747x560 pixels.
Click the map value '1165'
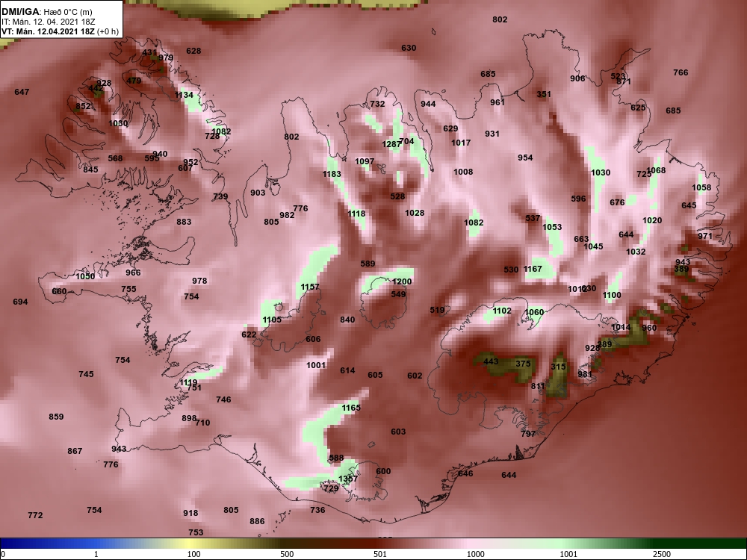point(351,408)
